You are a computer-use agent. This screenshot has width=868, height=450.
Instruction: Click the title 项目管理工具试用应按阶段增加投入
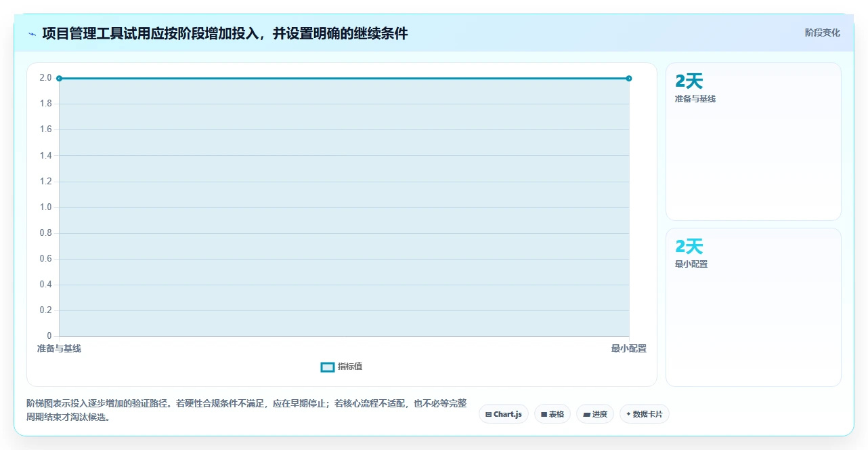point(225,33)
